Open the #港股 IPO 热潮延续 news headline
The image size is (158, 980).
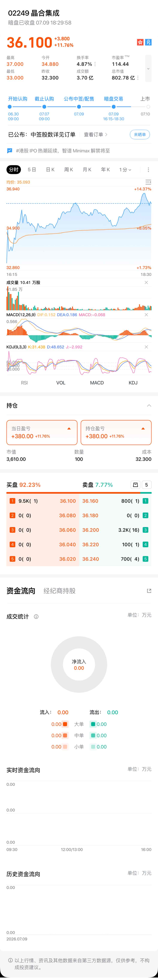tap(63, 151)
